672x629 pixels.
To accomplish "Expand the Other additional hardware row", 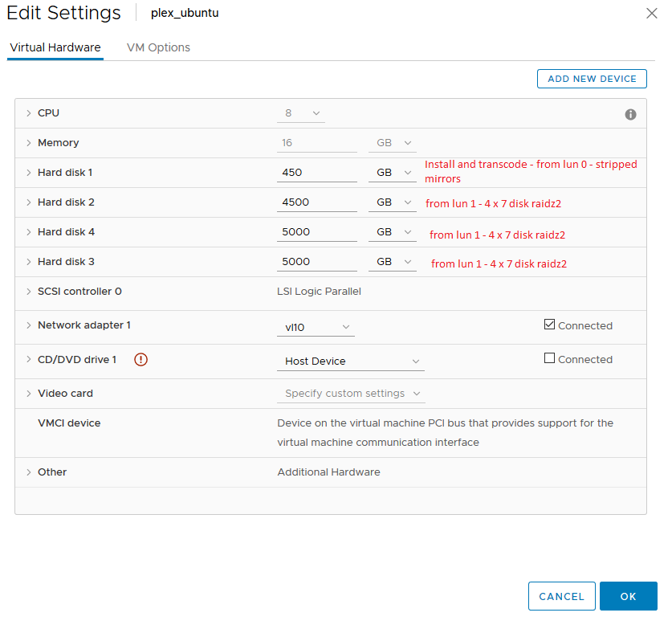I will click(x=29, y=472).
